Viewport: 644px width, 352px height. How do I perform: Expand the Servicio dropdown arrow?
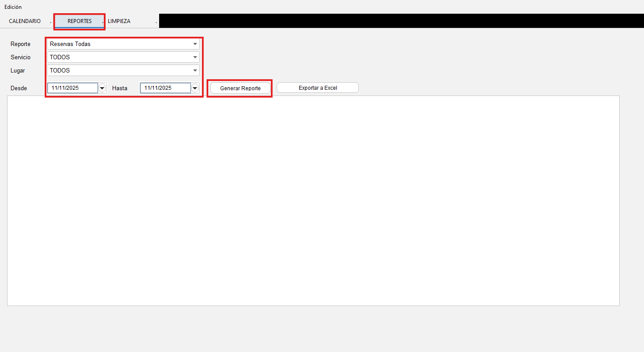tap(195, 57)
